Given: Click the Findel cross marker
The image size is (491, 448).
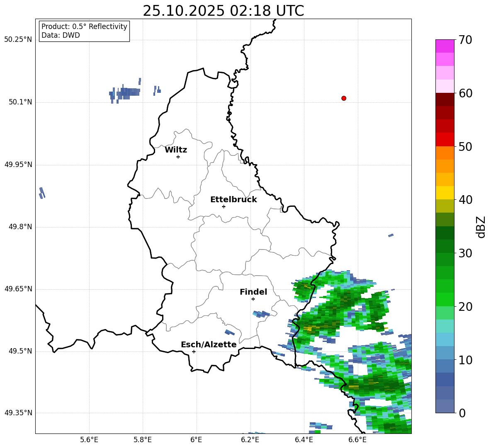Looking at the screenshot, I should click(253, 299).
